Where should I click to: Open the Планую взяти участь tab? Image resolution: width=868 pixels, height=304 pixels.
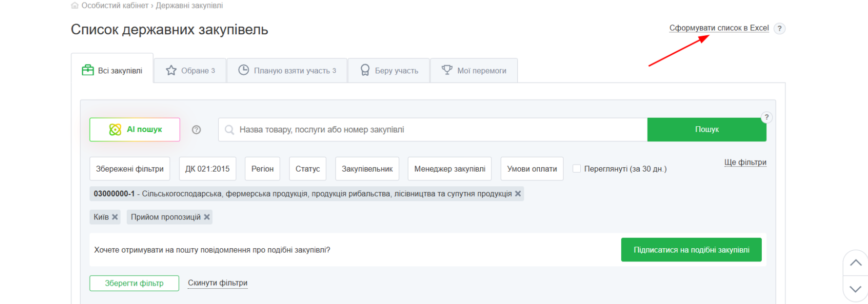287,71
